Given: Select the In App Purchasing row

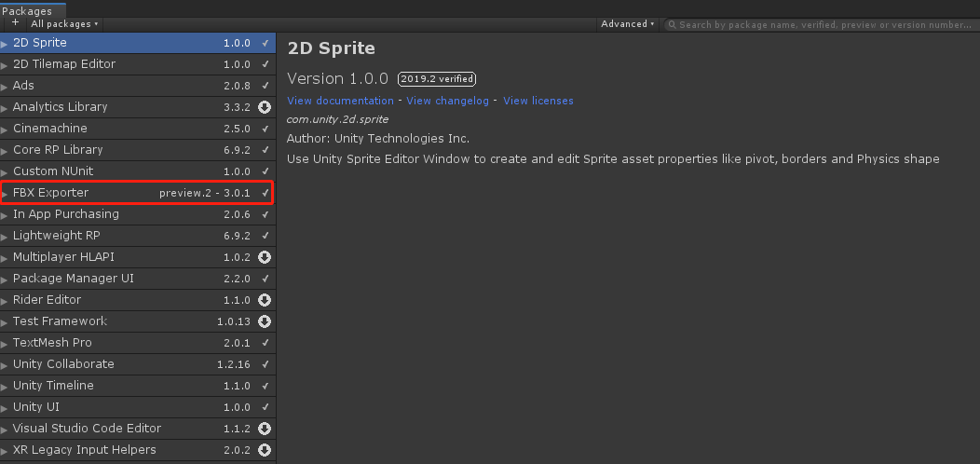Looking at the screenshot, I should [x=138, y=214].
